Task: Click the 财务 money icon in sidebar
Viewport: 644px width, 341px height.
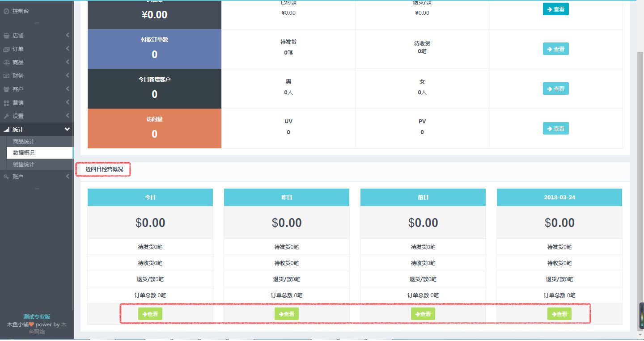Action: pyautogui.click(x=6, y=76)
